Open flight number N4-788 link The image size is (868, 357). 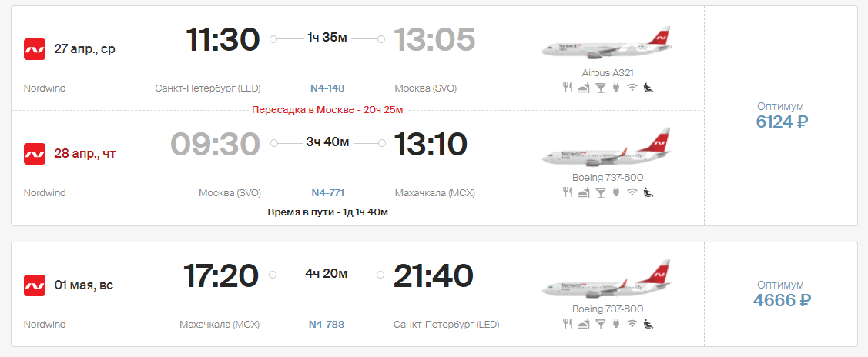pos(327,325)
